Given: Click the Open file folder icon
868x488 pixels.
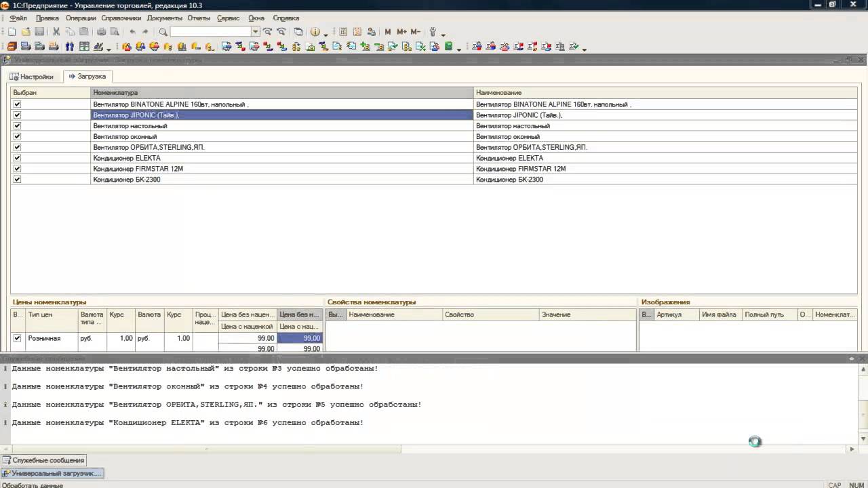Looking at the screenshot, I should [x=26, y=32].
